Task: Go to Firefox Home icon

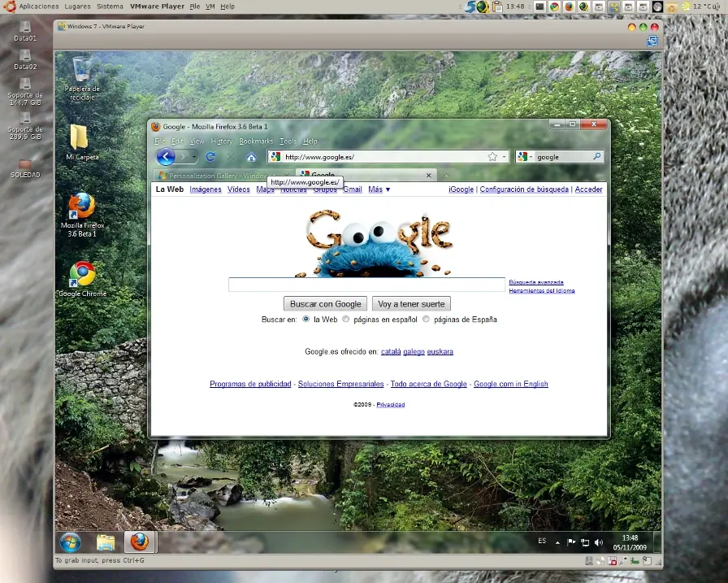Action: 251,157
